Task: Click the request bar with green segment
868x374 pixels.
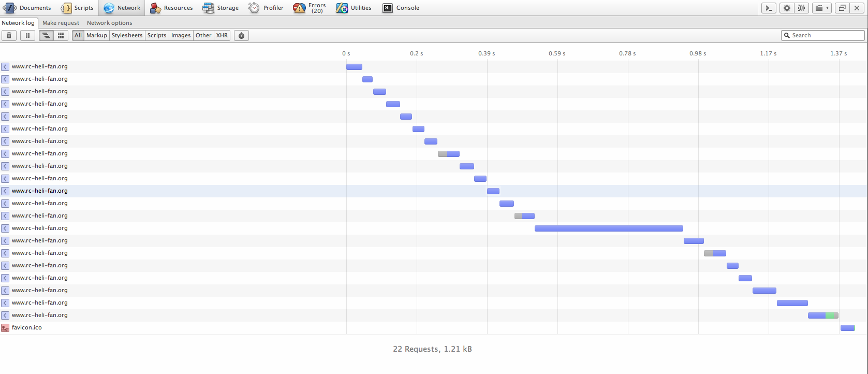Action: [x=823, y=315]
